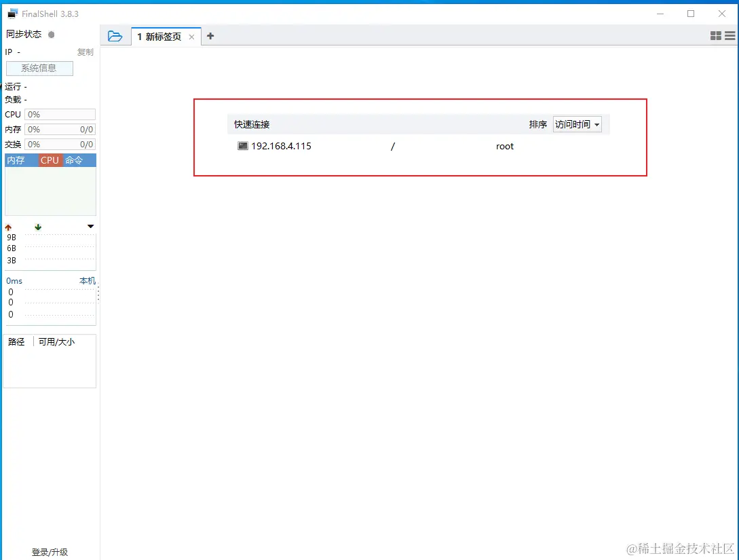Click 登录/升级 at the bottom

(x=50, y=552)
